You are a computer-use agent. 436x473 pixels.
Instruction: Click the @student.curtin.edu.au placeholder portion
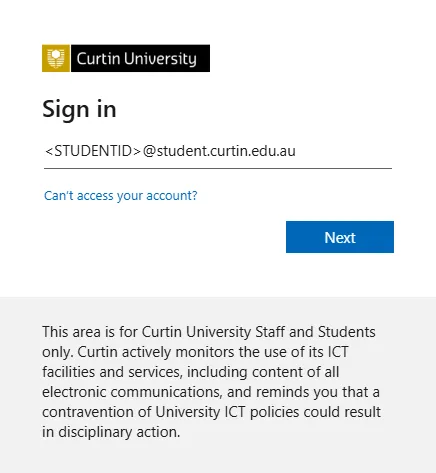[x=219, y=151]
